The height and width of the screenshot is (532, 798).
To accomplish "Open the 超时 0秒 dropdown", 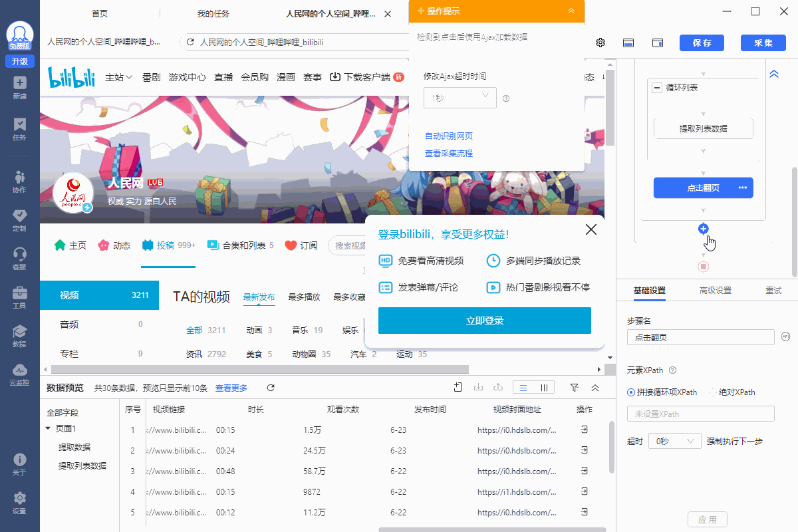I will point(674,441).
